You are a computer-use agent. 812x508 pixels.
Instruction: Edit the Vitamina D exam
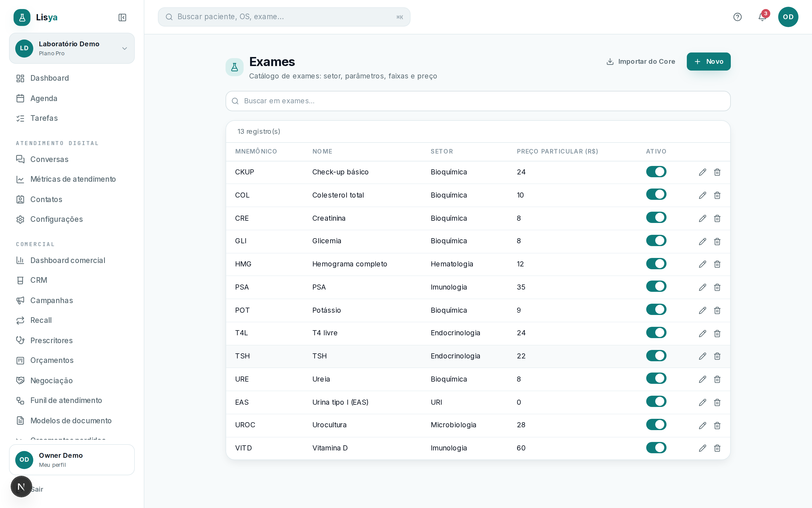tap(702, 448)
